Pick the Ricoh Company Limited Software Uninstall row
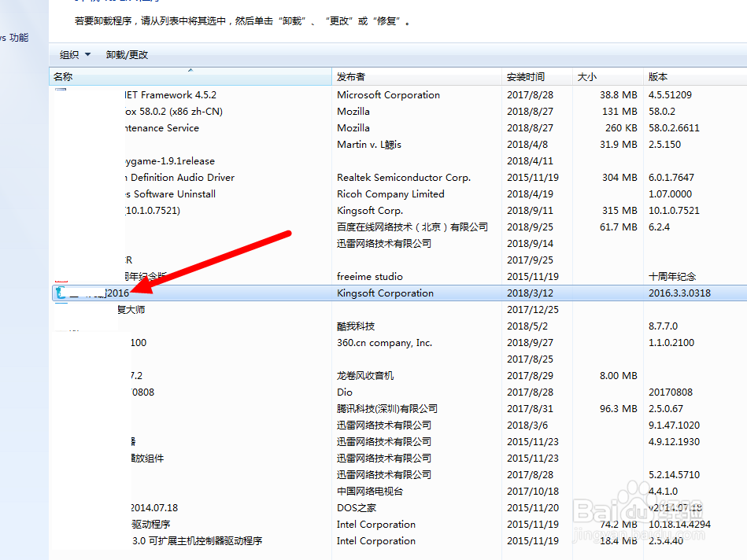The height and width of the screenshot is (560, 747). click(x=399, y=193)
